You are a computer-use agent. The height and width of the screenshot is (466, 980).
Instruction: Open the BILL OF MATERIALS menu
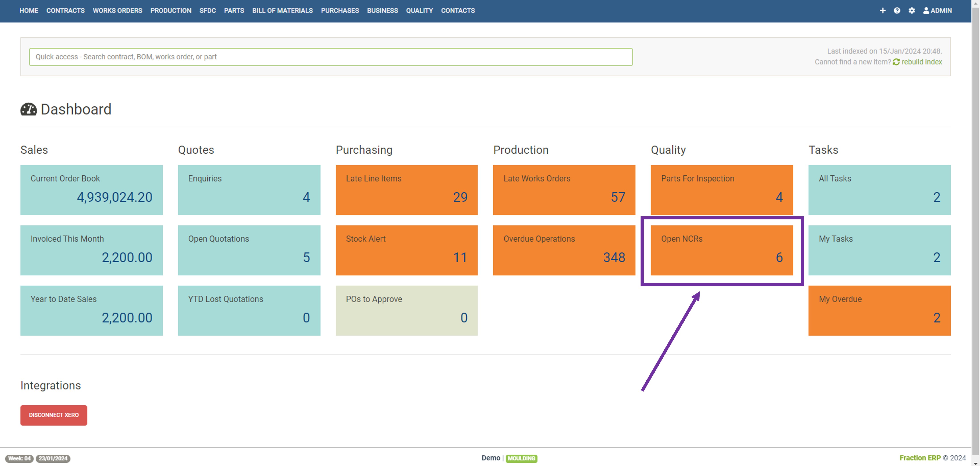(282, 10)
